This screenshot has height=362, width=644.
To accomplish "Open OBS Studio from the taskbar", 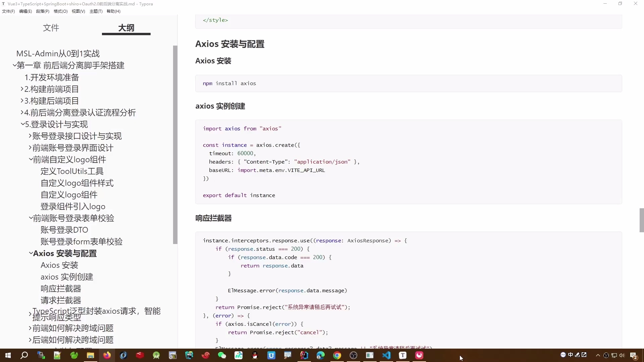I will pos(354,356).
